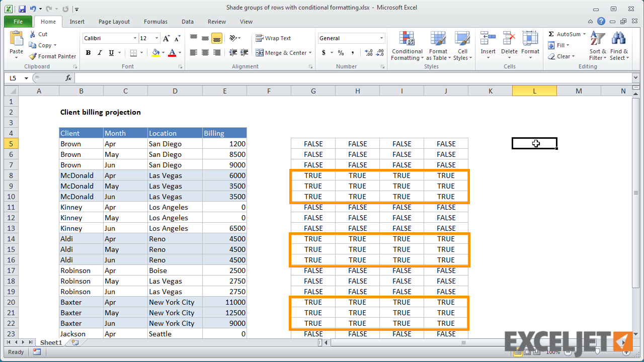
Task: Apply red font color
Action: point(173,53)
